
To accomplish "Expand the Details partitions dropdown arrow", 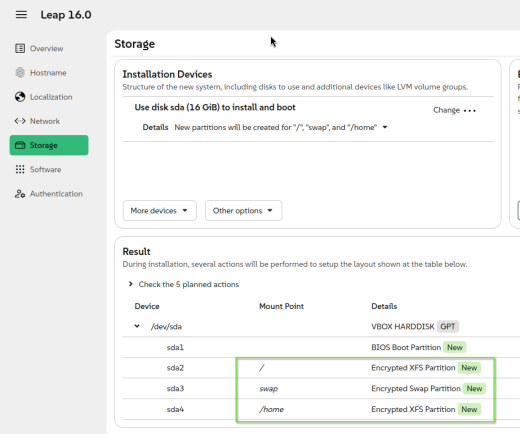I will tap(385, 127).
